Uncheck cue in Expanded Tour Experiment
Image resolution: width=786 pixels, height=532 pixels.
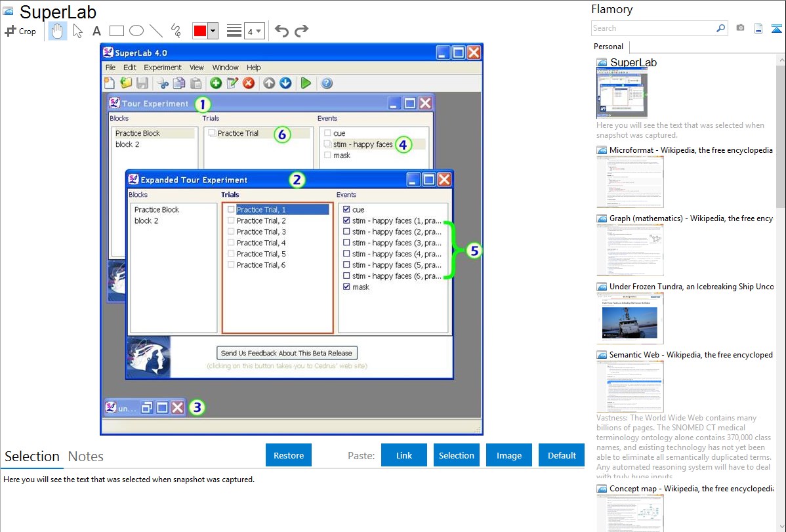click(346, 210)
